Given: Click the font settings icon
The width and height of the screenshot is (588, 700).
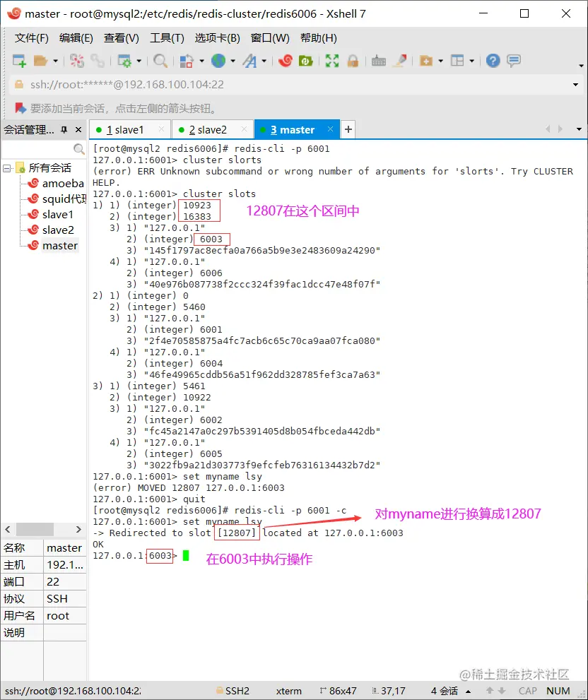Looking at the screenshot, I should [x=249, y=61].
